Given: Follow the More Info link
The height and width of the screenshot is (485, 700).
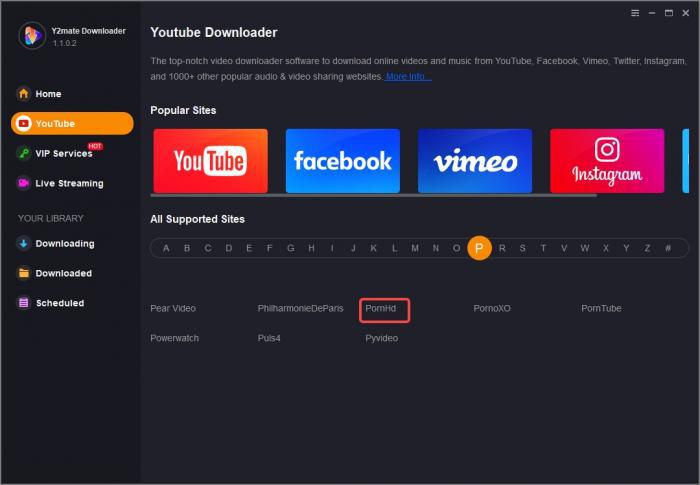Looking at the screenshot, I should pyautogui.click(x=407, y=76).
